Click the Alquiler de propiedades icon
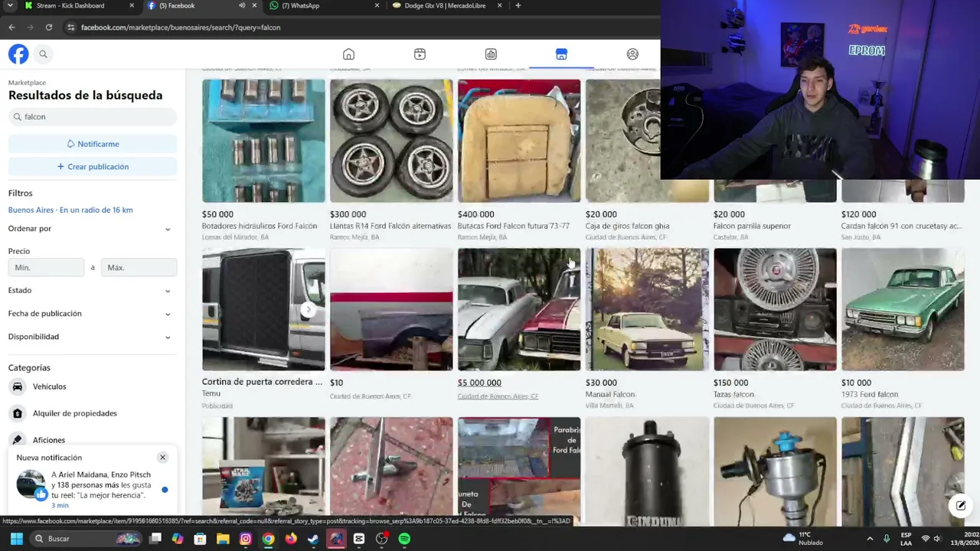Viewport: 980px width, 551px height. tap(18, 413)
